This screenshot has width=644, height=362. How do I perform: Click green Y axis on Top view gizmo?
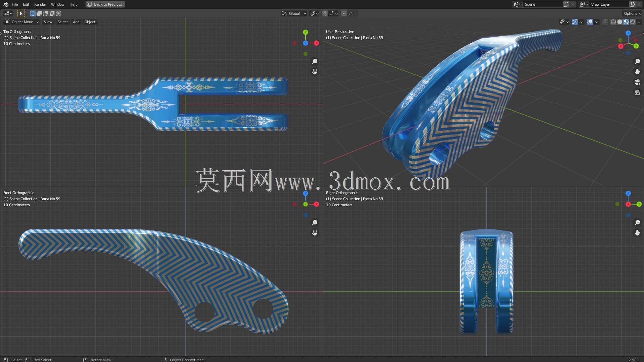(x=306, y=32)
